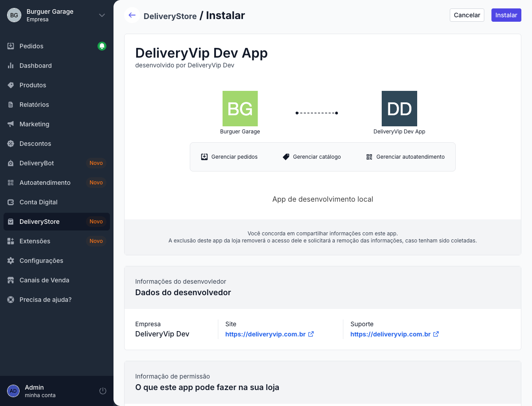Click the Marketing megaphone icon

11,124
